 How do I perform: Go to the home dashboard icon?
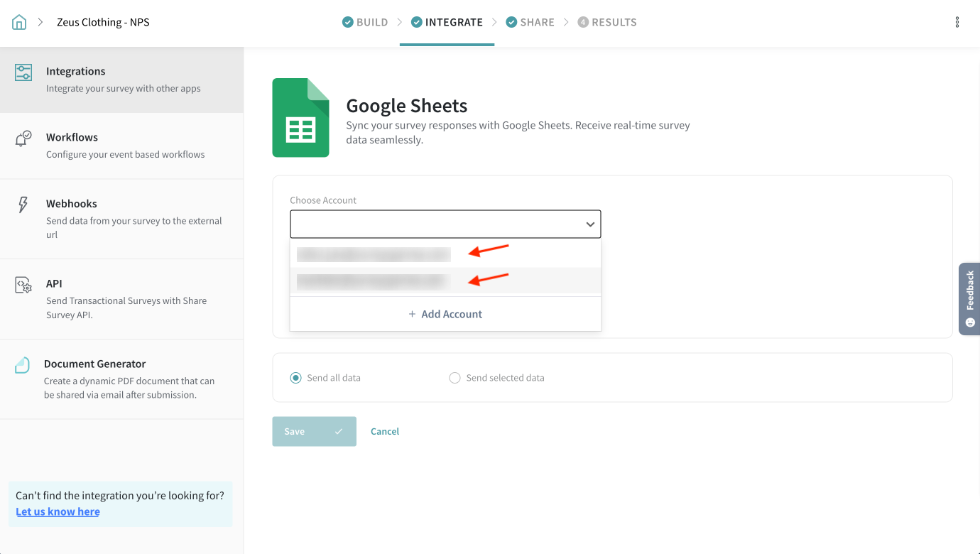[x=19, y=22]
